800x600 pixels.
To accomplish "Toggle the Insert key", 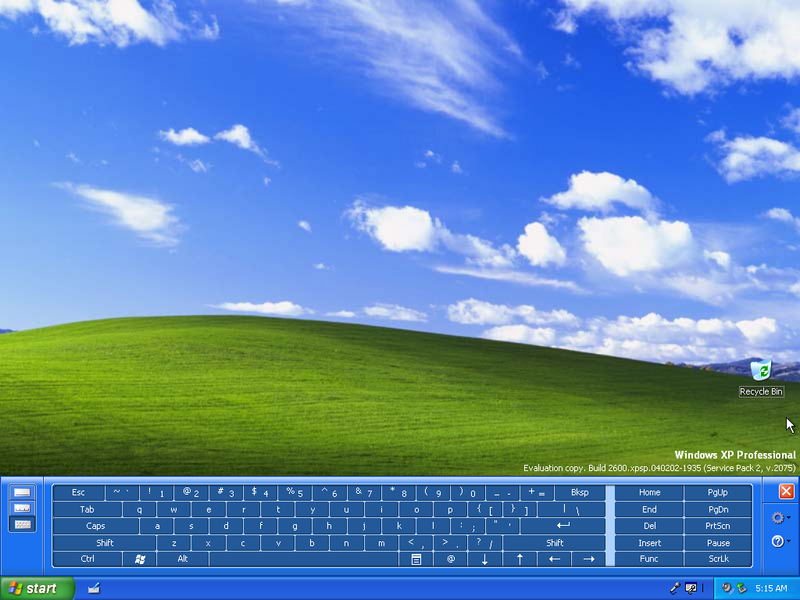I will coord(649,543).
